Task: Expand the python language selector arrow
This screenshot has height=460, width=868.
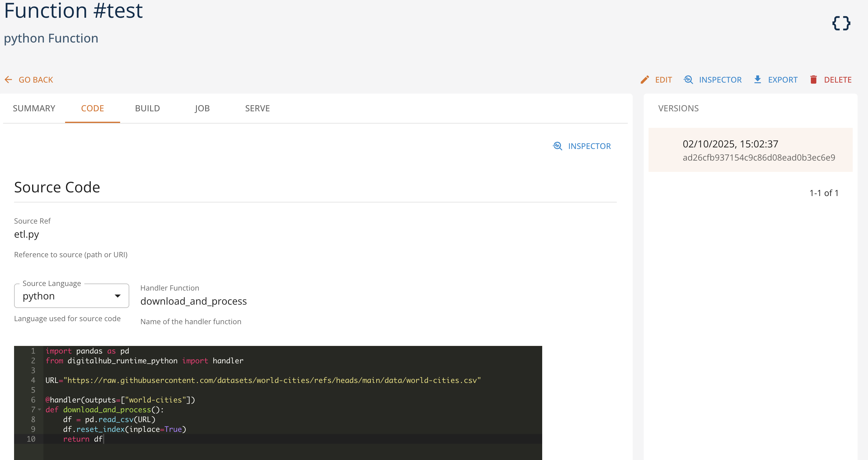Action: pos(118,296)
